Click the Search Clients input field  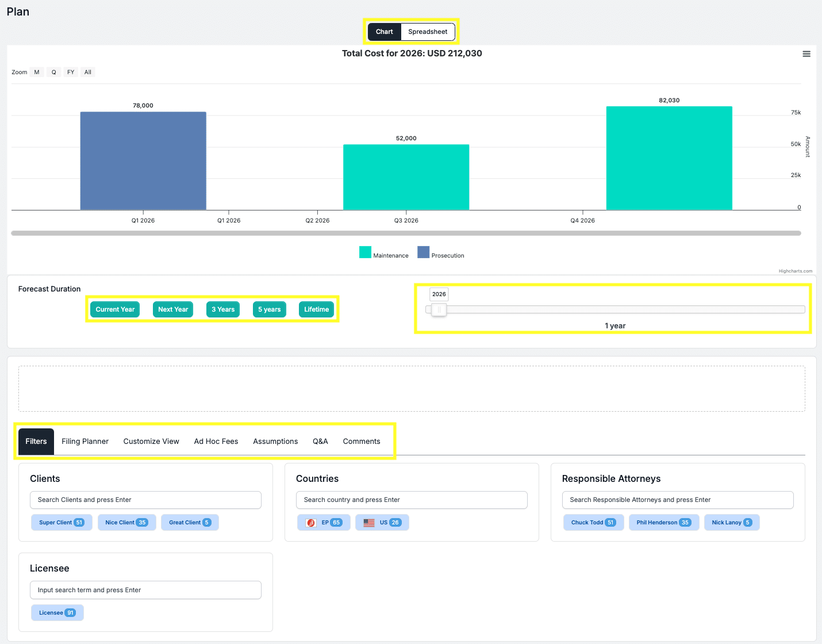pos(145,500)
